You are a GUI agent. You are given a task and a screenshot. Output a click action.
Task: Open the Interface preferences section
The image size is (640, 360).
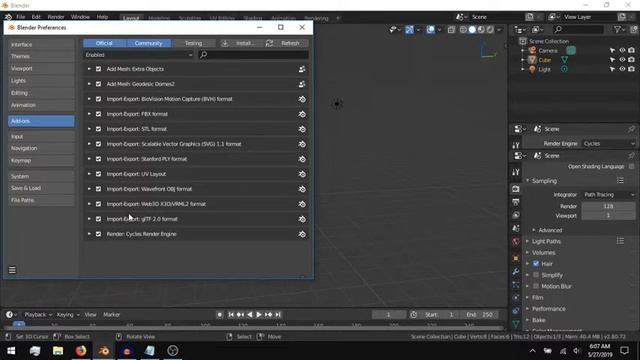41,44
